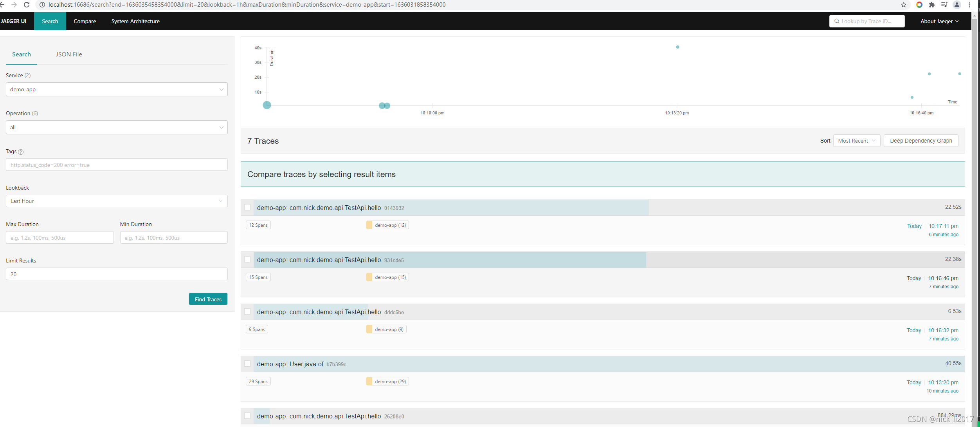Open the Most Recent sort dropdown
Screen dimensions: 980x427
point(856,141)
